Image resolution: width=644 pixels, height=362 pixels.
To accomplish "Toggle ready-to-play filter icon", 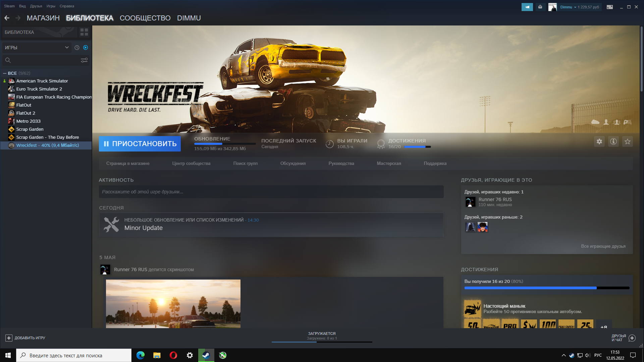I will [86, 48].
